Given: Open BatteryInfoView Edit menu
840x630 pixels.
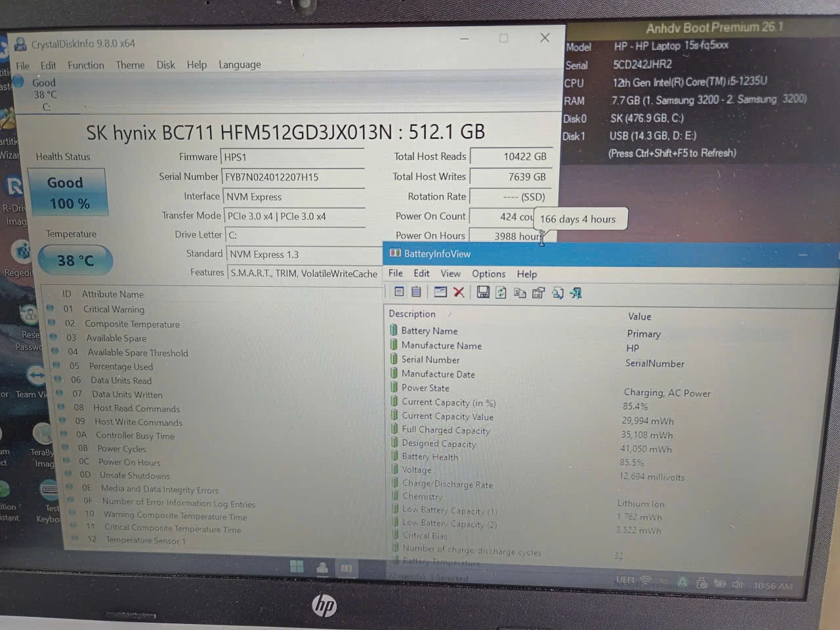Looking at the screenshot, I should [421, 273].
